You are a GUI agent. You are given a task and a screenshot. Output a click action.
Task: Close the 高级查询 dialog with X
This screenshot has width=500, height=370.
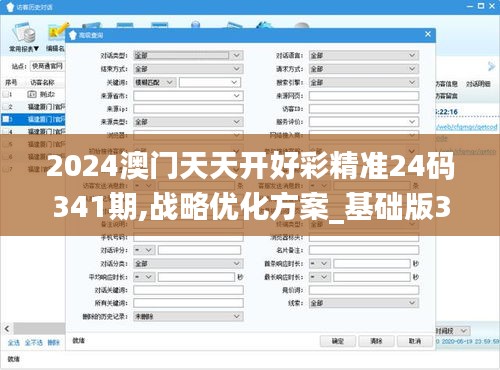[428, 34]
